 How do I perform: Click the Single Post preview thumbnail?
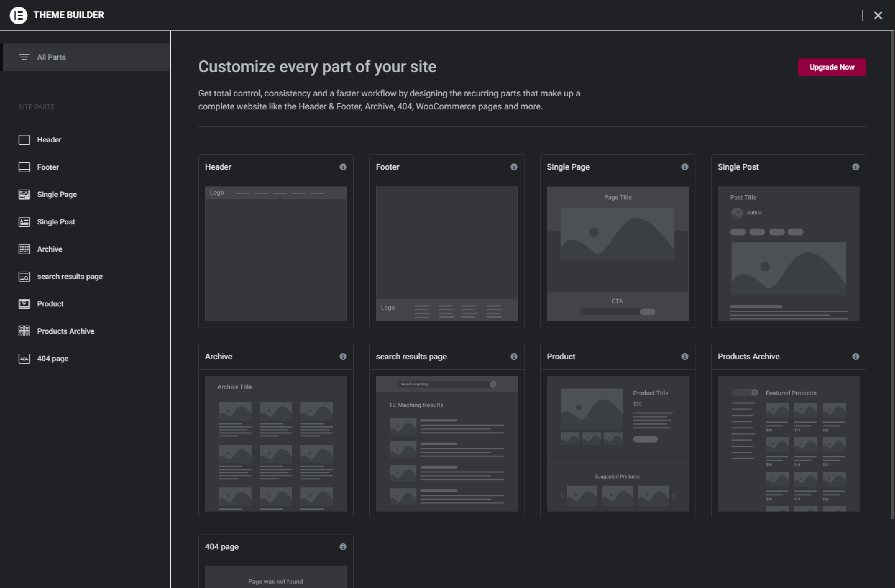click(x=788, y=254)
